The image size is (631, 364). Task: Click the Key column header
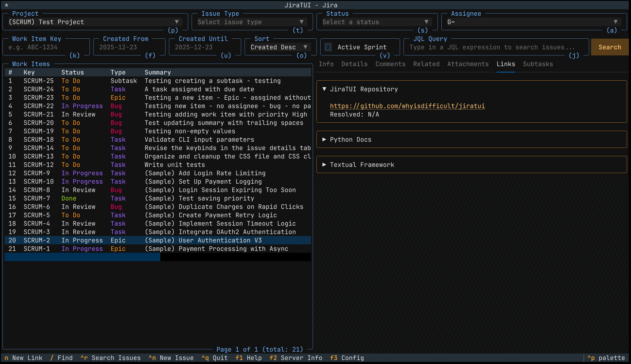coord(29,72)
